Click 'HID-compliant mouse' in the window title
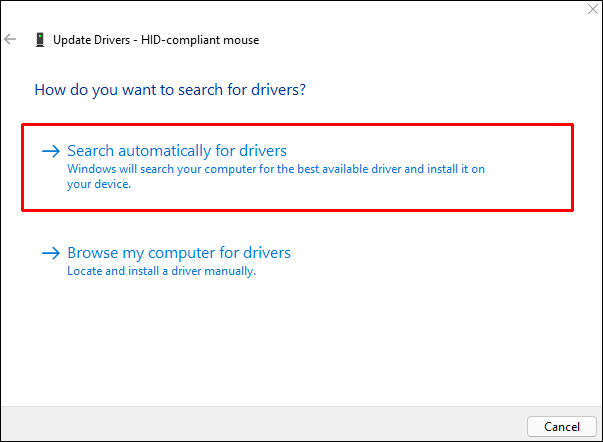Image resolution: width=603 pixels, height=442 pixels. (x=203, y=39)
